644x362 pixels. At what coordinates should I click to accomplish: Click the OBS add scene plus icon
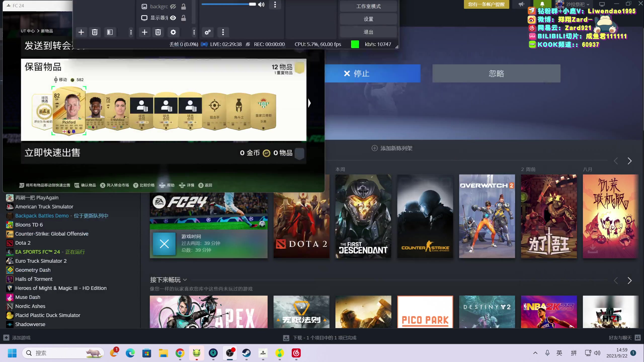point(81,32)
